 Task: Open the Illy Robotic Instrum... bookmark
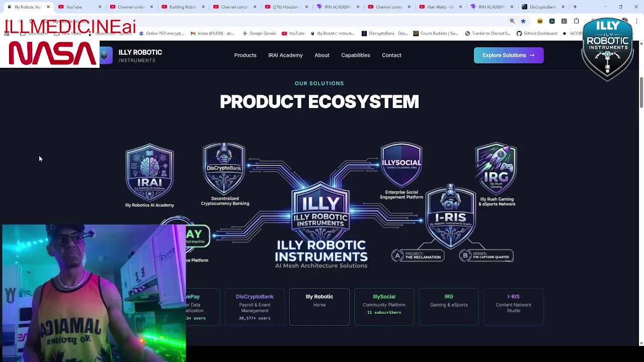pos(333,34)
